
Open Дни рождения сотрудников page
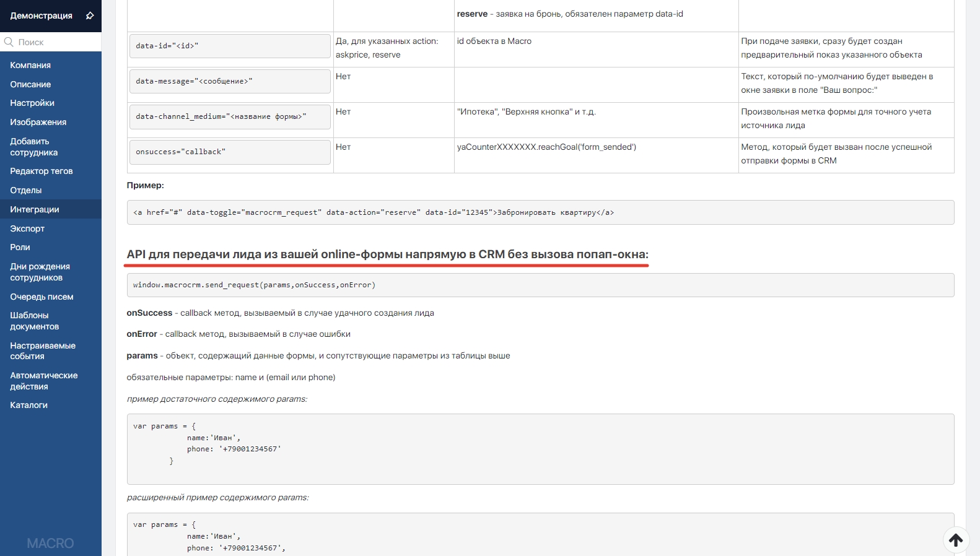pos(40,272)
